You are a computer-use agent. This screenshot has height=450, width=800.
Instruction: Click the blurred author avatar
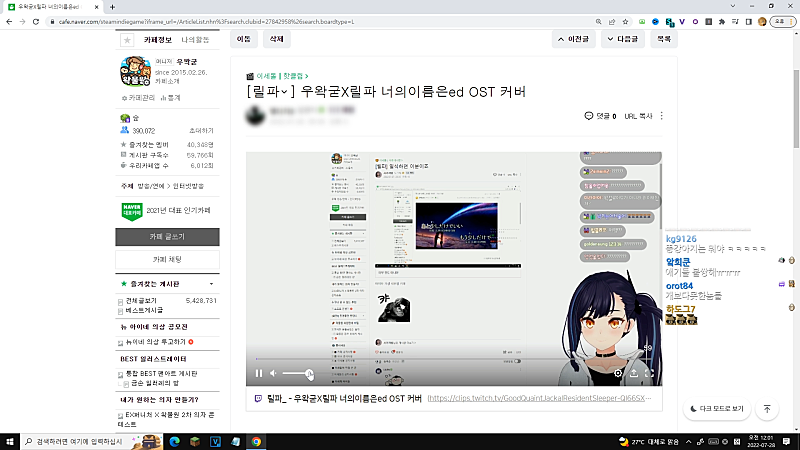point(255,115)
